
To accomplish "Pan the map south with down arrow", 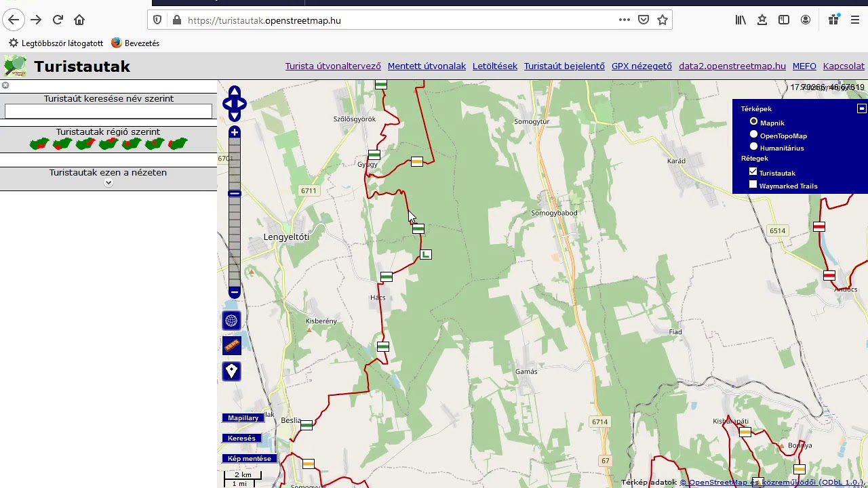I will [x=234, y=117].
